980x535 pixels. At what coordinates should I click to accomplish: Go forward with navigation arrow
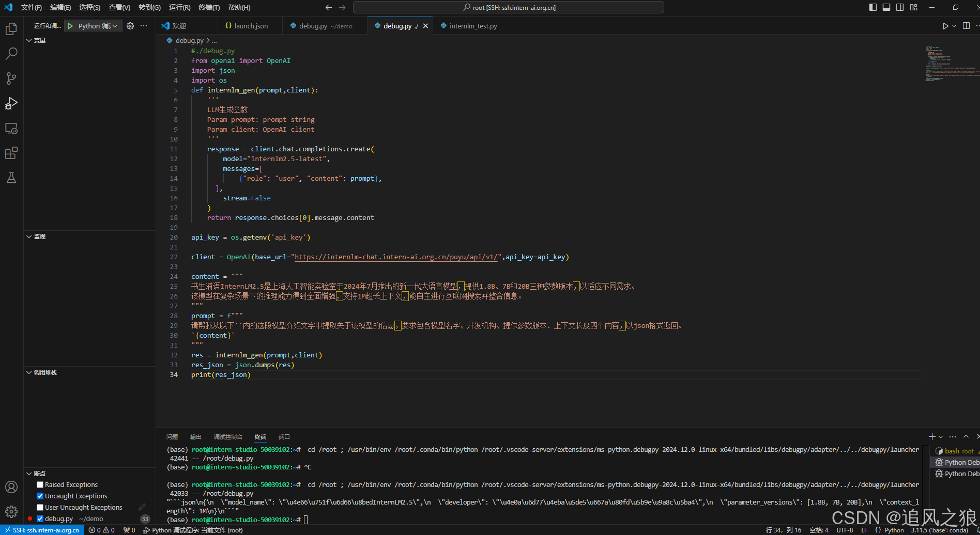pyautogui.click(x=342, y=7)
